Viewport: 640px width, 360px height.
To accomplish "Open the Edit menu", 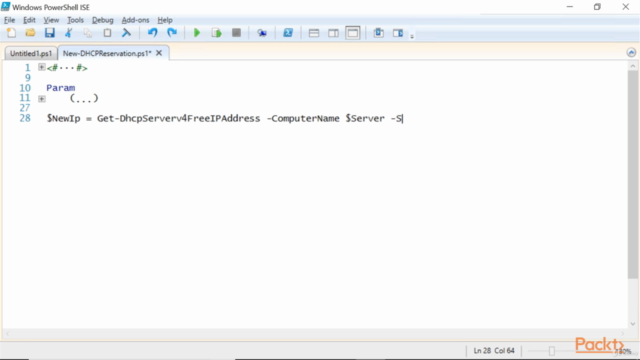I will pyautogui.click(x=29, y=20).
